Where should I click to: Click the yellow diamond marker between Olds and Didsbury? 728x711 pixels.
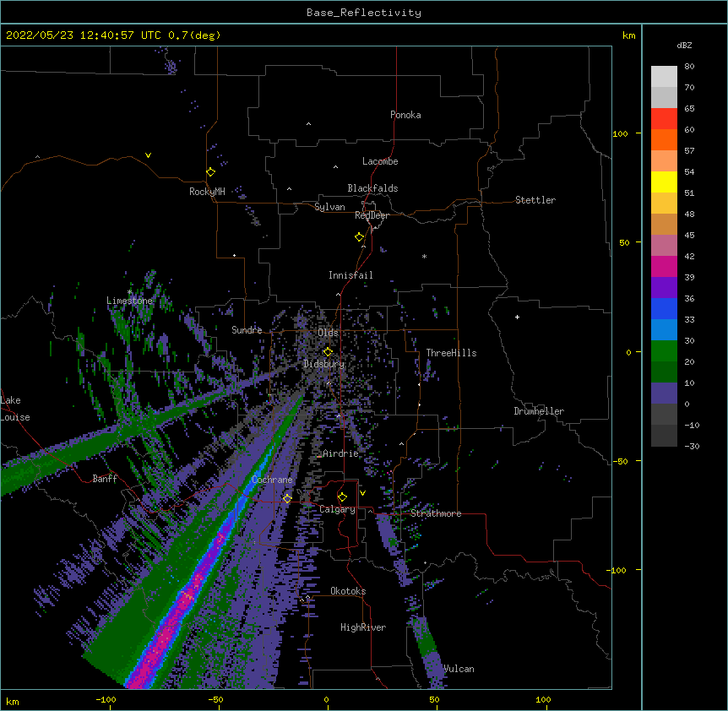tap(328, 351)
